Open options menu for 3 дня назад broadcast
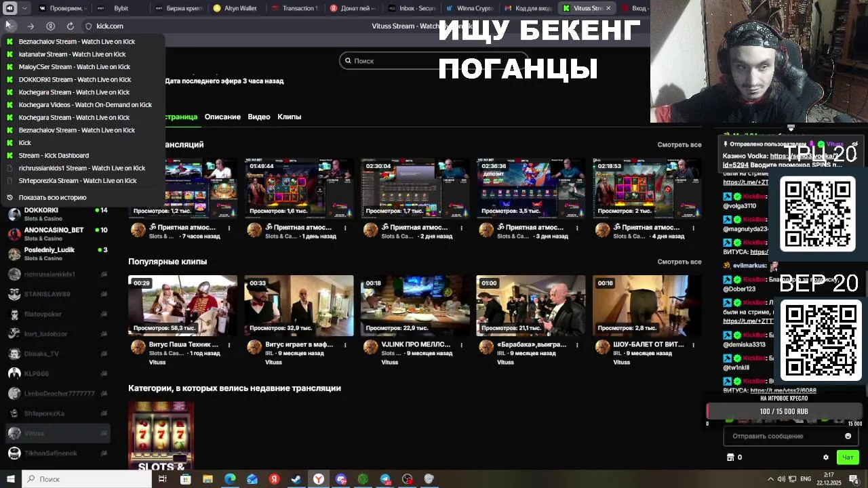Screen dimensions: 868x488 (x=577, y=228)
